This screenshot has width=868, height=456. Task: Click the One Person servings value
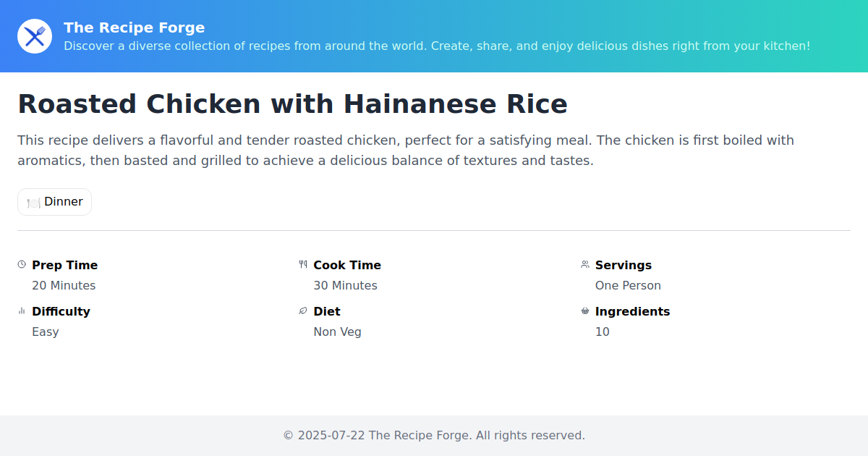(628, 285)
